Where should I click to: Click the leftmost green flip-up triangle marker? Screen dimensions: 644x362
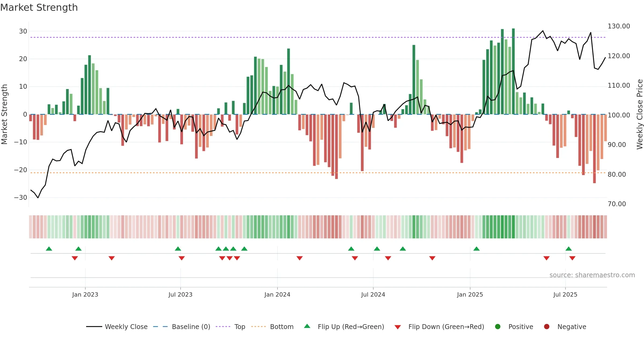click(49, 249)
